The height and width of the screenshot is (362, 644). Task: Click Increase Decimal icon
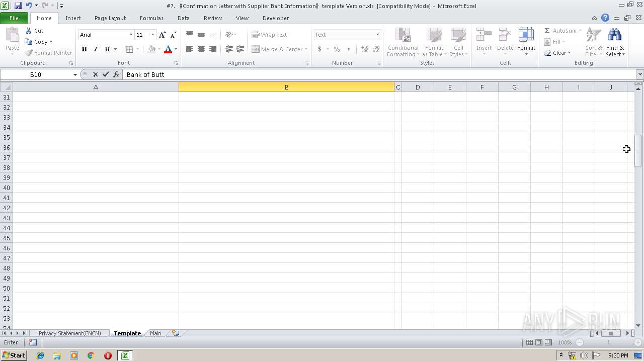pyautogui.click(x=364, y=49)
